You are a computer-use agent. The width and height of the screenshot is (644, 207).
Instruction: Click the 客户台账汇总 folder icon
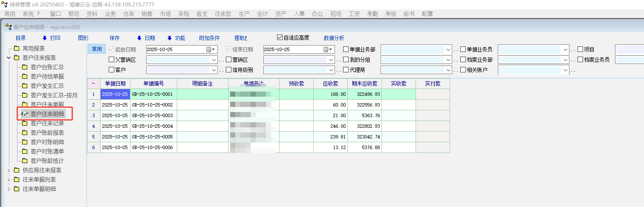(x=25, y=67)
